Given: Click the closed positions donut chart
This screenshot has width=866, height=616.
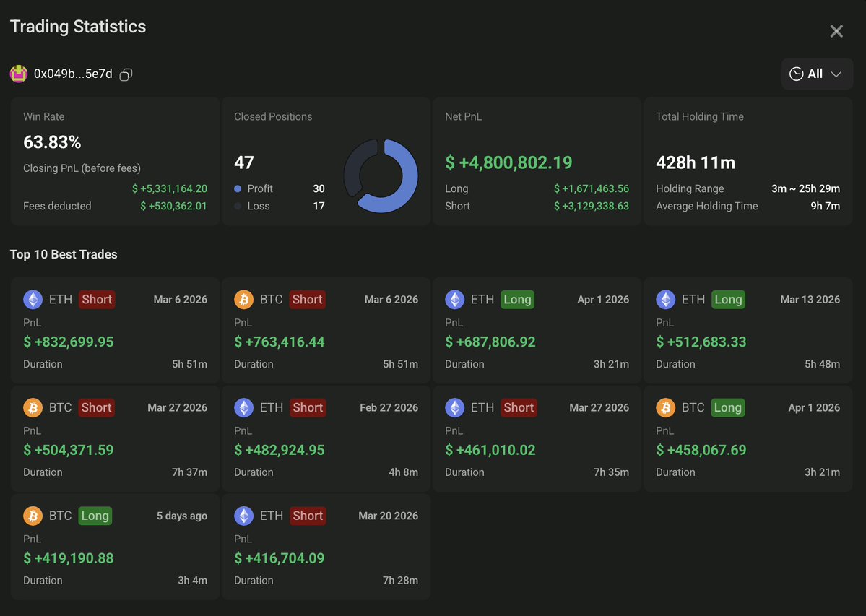Looking at the screenshot, I should click(x=381, y=175).
